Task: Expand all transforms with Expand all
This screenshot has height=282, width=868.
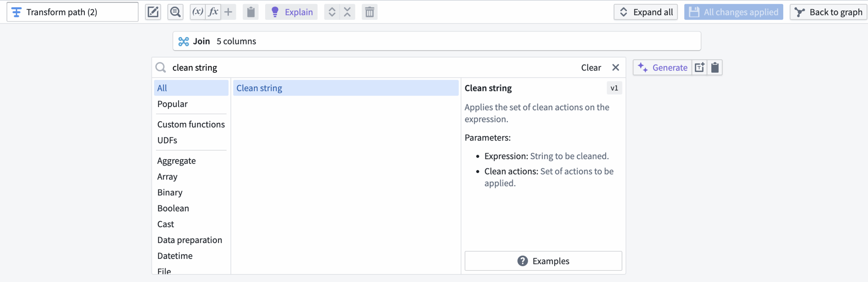Action: (646, 12)
